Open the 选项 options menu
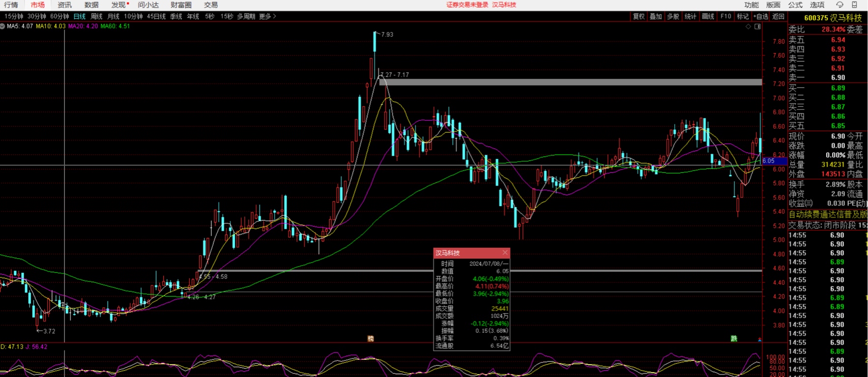Screen dimensions: 868x377 817,5
